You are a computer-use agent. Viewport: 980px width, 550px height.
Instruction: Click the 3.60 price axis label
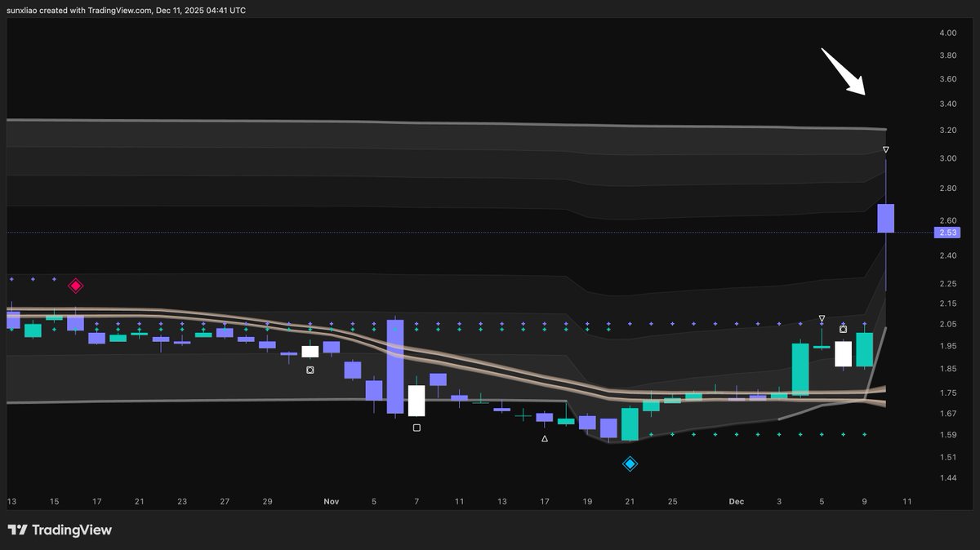pyautogui.click(x=947, y=79)
